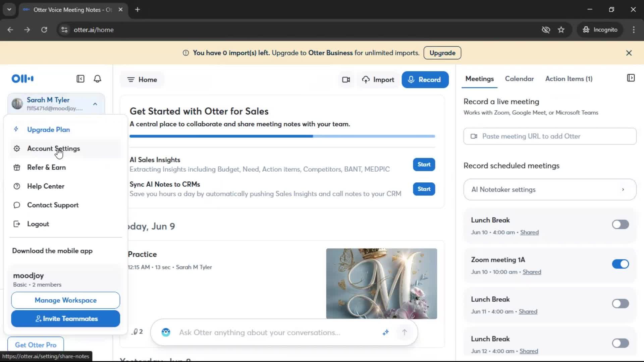Click the Sarah M Tyler profile avatar
The image size is (644, 362).
17,104
